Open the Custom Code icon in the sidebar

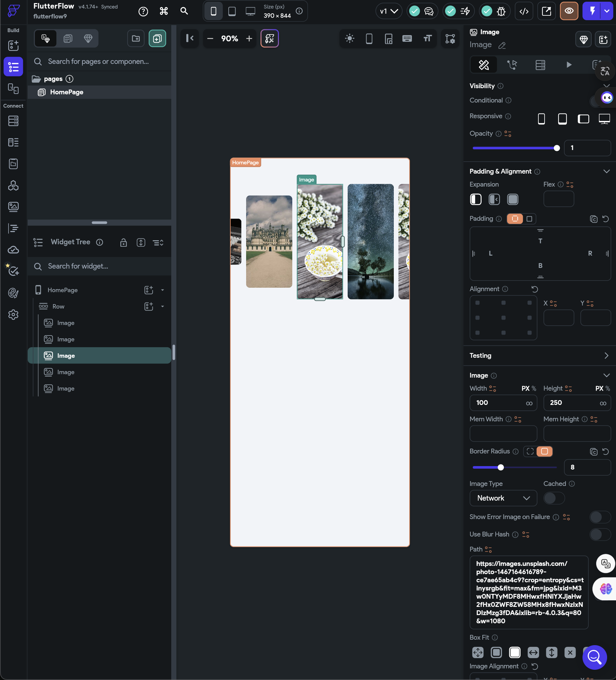[13, 228]
